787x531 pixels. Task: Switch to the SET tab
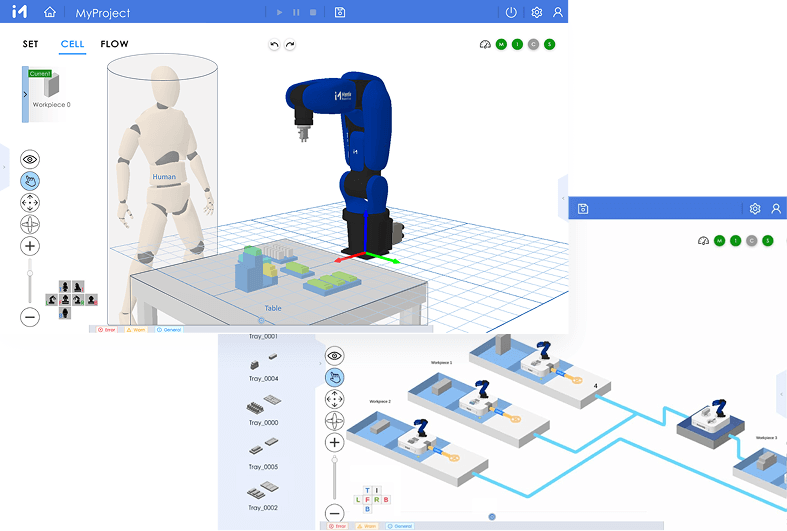tap(31, 44)
